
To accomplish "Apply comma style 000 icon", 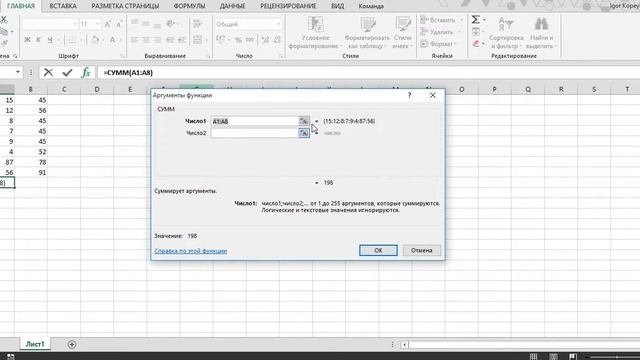I will click(250, 40).
